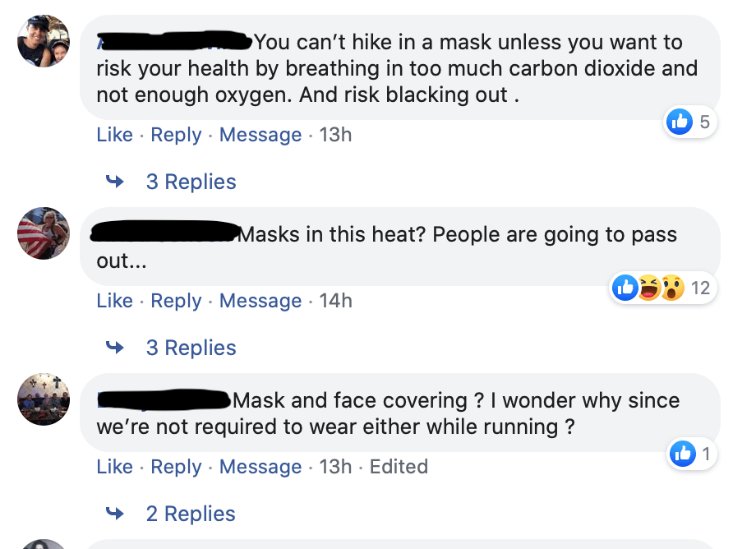Click the reply arrow icon under the hiking comment
756x549 pixels.
click(x=115, y=182)
